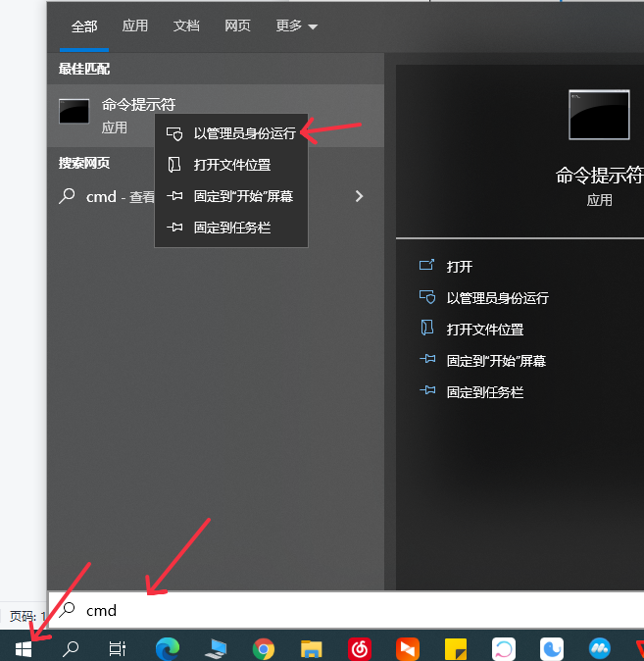Expand the 更多 dropdown filter

(x=296, y=25)
